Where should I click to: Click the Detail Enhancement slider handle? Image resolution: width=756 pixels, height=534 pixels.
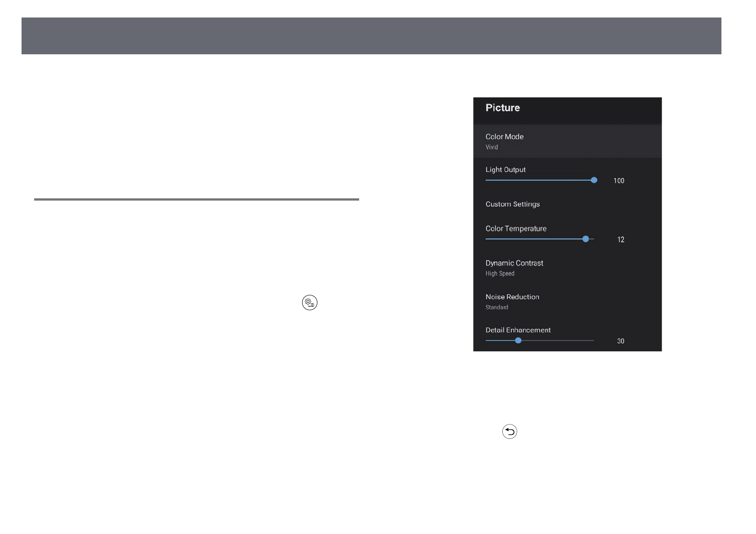point(518,341)
